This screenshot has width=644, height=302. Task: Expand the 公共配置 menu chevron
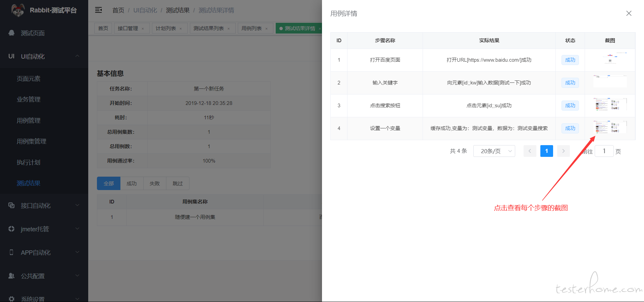tap(77, 276)
